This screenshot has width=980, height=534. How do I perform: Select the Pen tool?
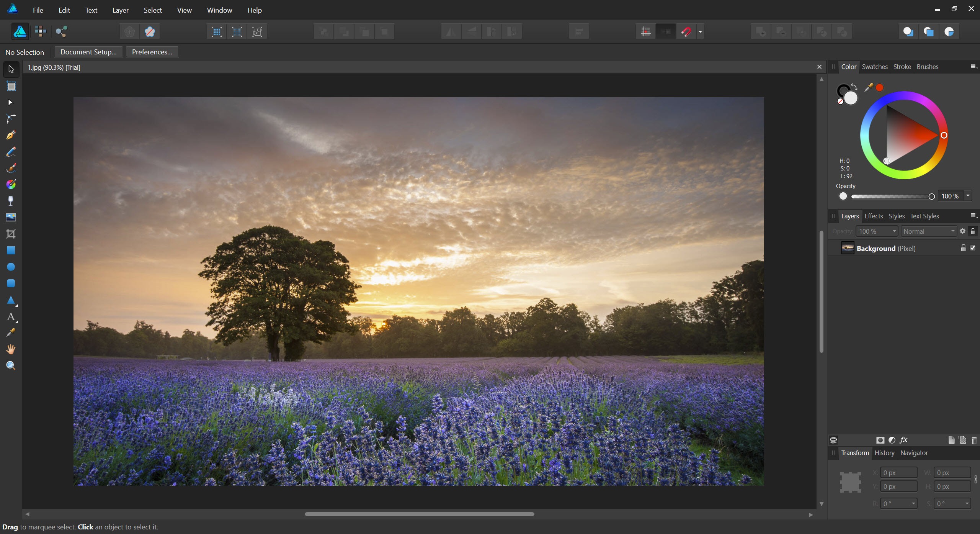(x=11, y=135)
